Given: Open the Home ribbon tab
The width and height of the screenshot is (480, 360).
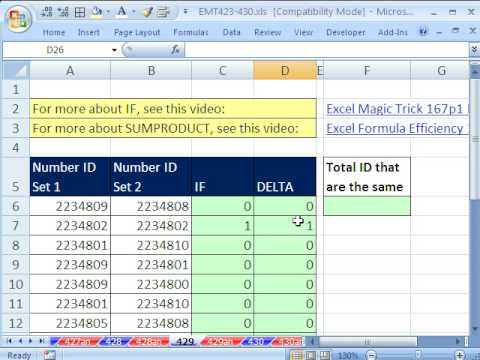Looking at the screenshot, I should [x=54, y=32].
